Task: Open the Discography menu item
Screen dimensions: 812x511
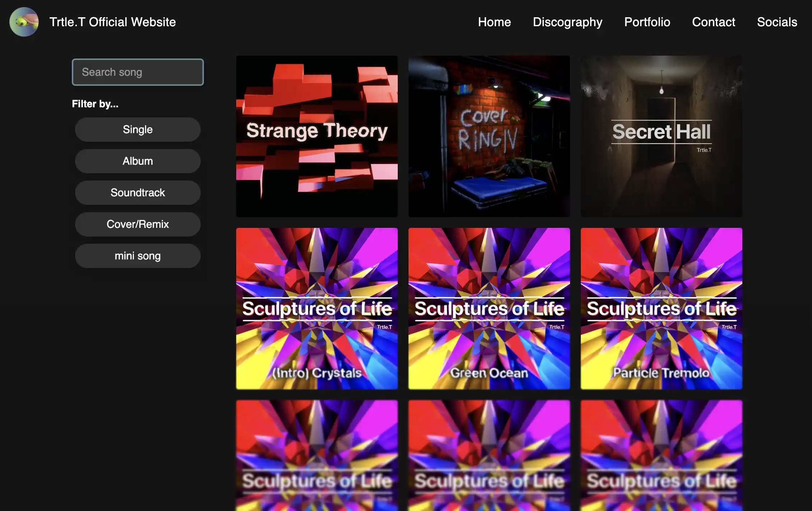Action: 568,22
